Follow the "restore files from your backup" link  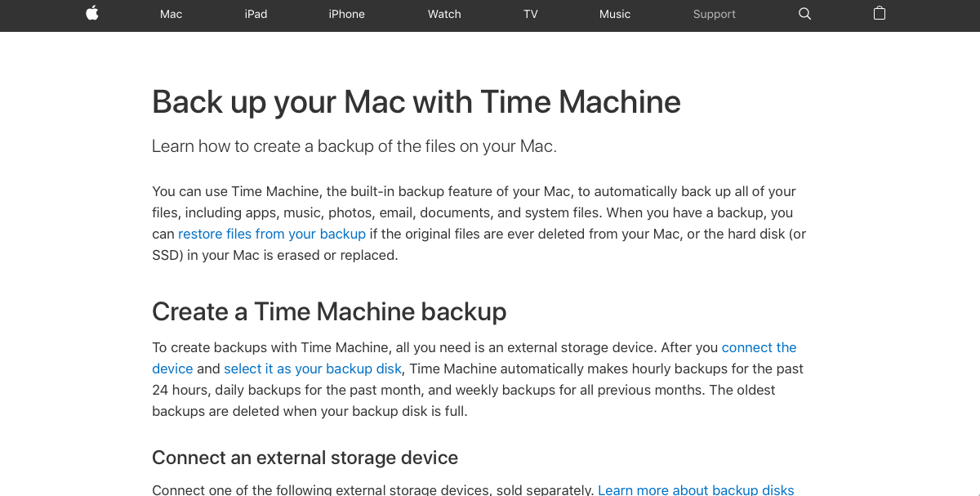[x=272, y=234]
